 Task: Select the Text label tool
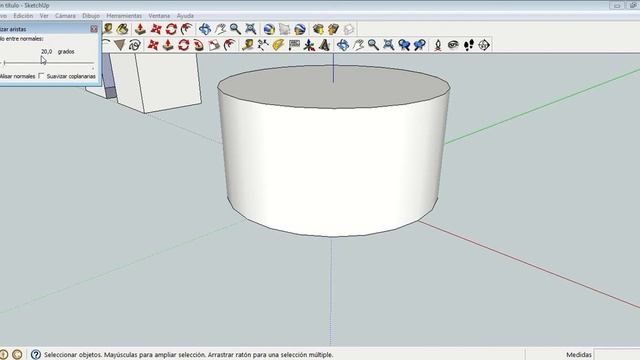(x=294, y=45)
